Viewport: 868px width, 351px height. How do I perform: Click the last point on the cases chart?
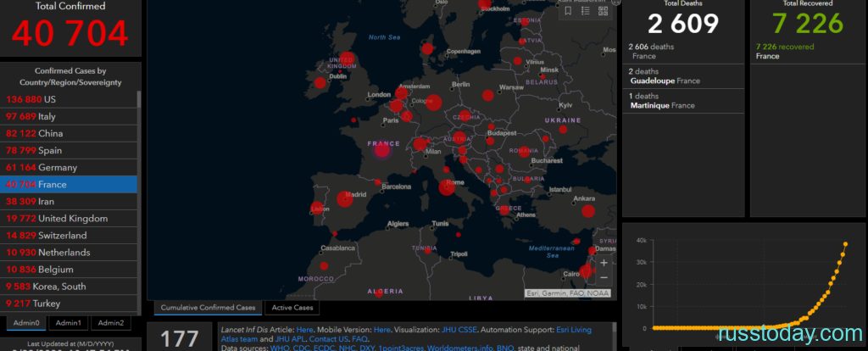(x=846, y=243)
